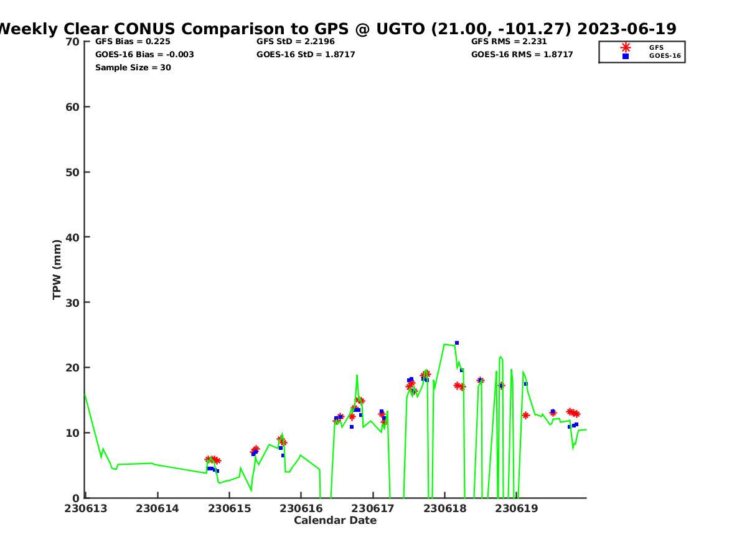Select the GFS legend text label
Image resolution: width=747 pixels, height=560 pixels.
[x=656, y=47]
